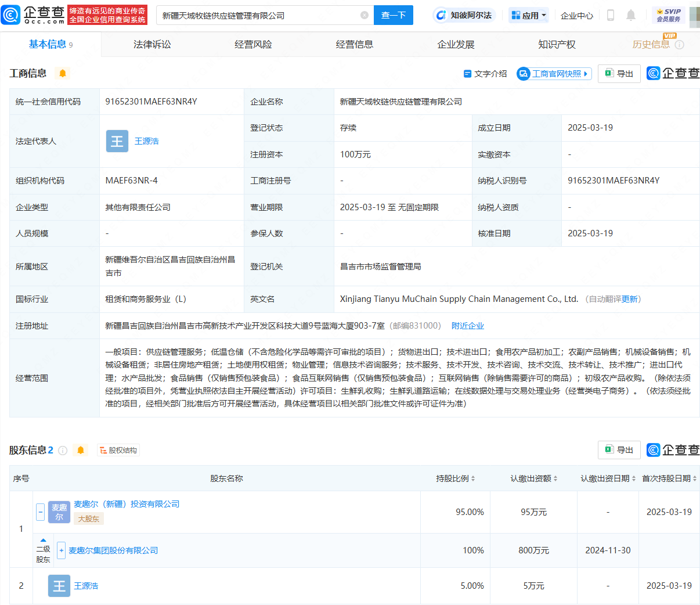This screenshot has height=605, width=700.
Task: Open 股权结构 equity structure view
Action: click(118, 450)
